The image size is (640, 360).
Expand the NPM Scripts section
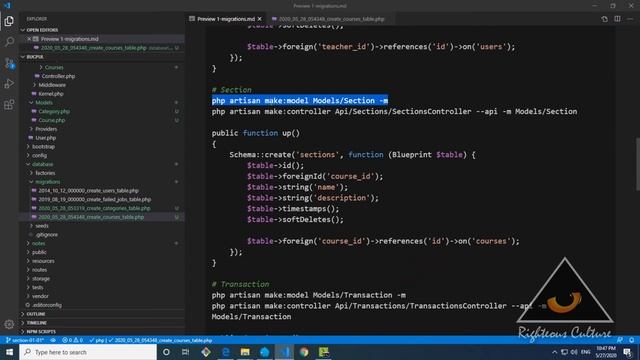(x=41, y=332)
